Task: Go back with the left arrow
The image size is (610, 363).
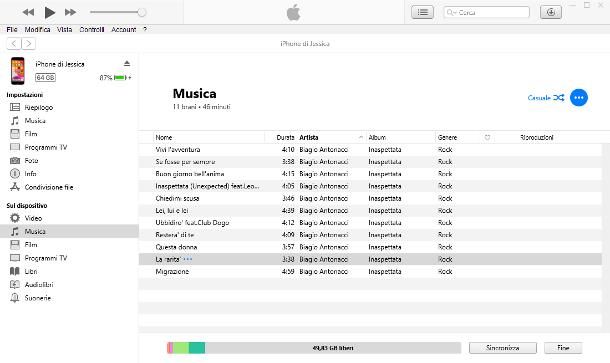Action: click(14, 44)
